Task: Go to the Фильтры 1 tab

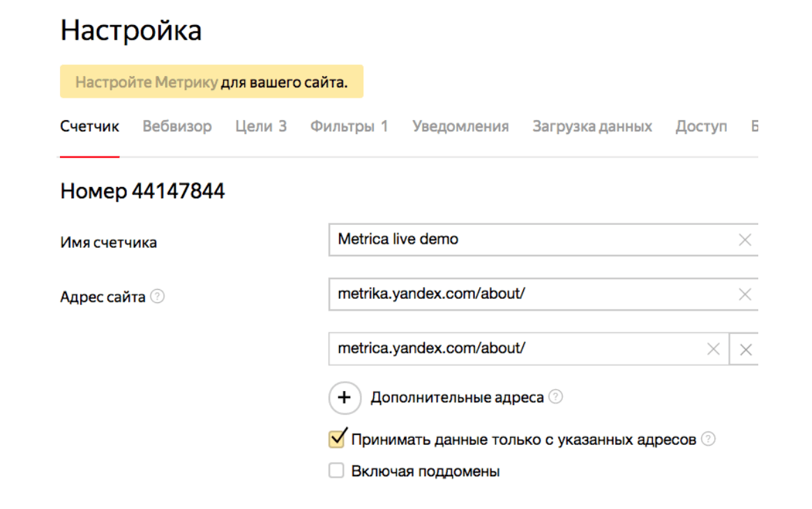Action: click(x=349, y=126)
